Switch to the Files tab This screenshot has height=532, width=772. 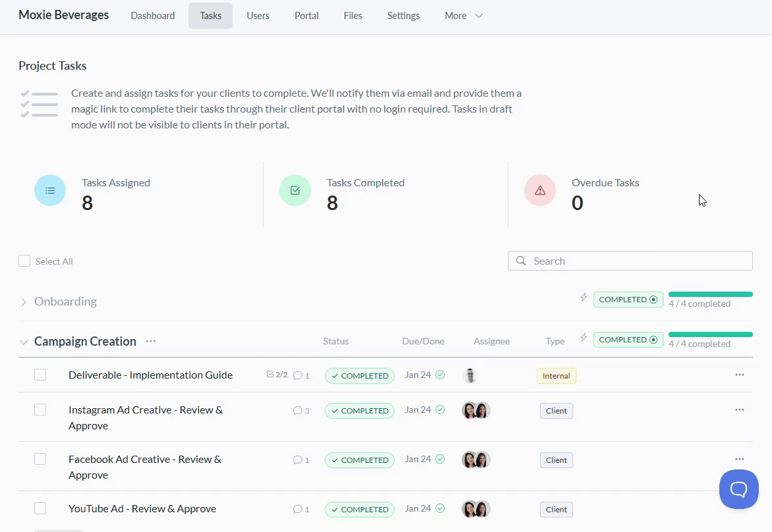pos(352,16)
